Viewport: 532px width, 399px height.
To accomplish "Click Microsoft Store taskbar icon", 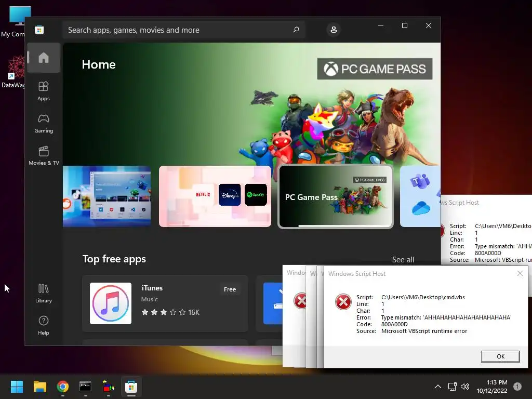I will (131, 387).
